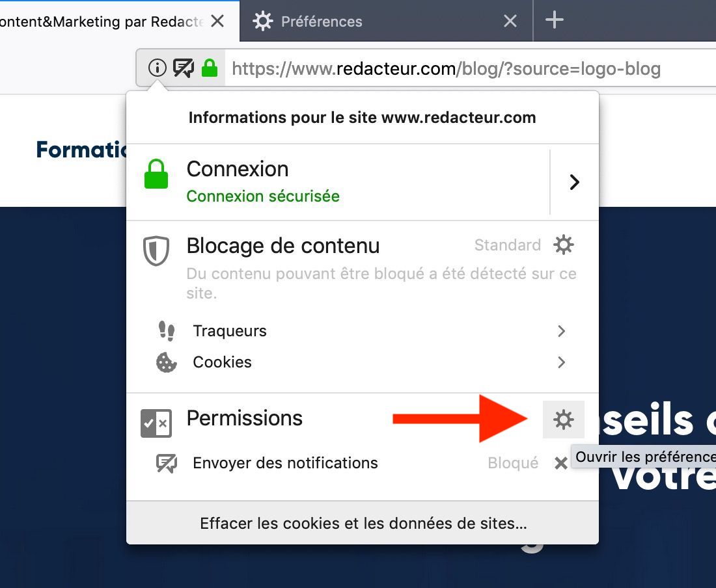
Task: Remove the blocked notifications permission with the X
Action: coord(561,463)
